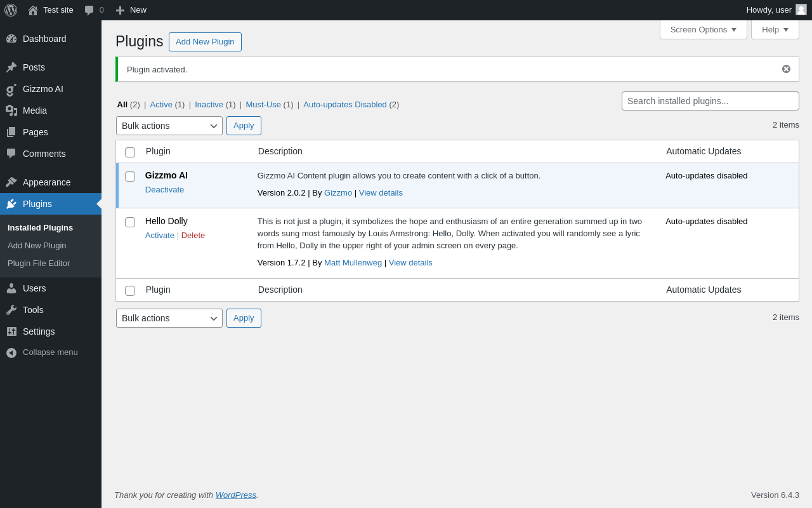Toggle the select-all checkbox in table header
This screenshot has width=812, height=508.
pos(130,152)
